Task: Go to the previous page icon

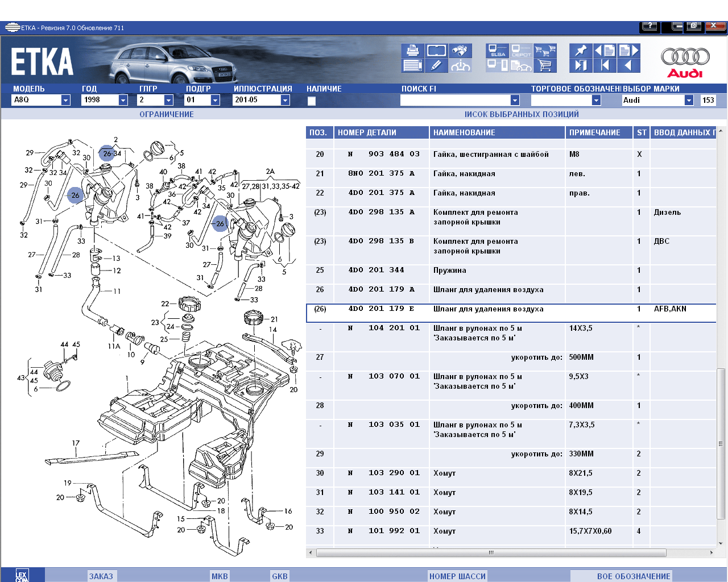Action: (x=605, y=51)
